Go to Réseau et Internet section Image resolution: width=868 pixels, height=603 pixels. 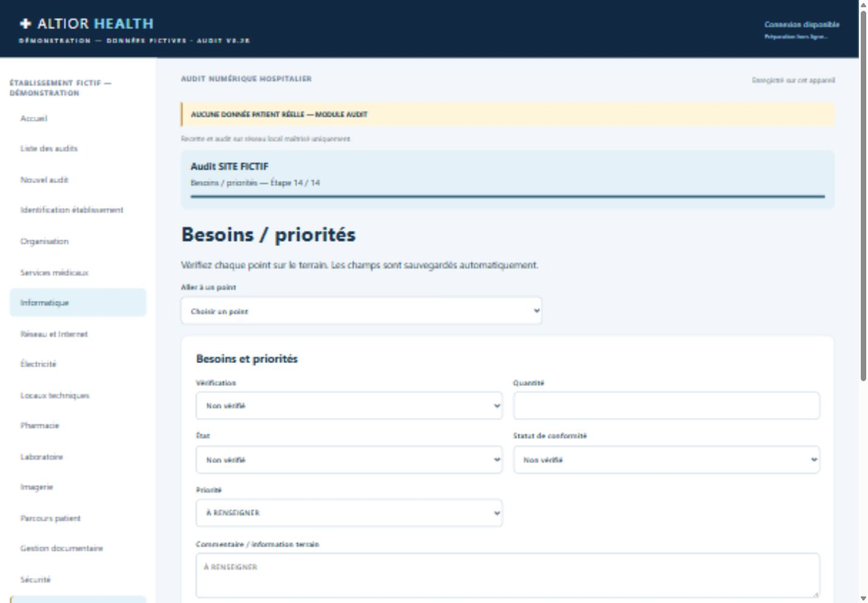coord(78,334)
